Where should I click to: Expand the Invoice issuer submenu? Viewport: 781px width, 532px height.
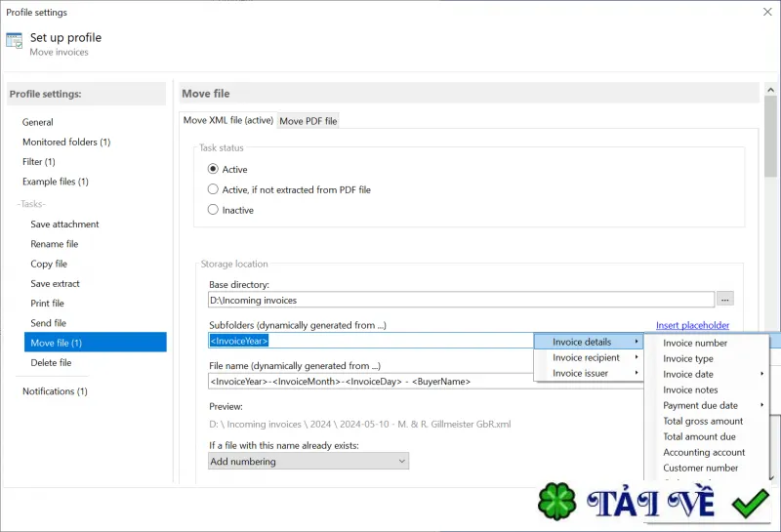click(589, 373)
